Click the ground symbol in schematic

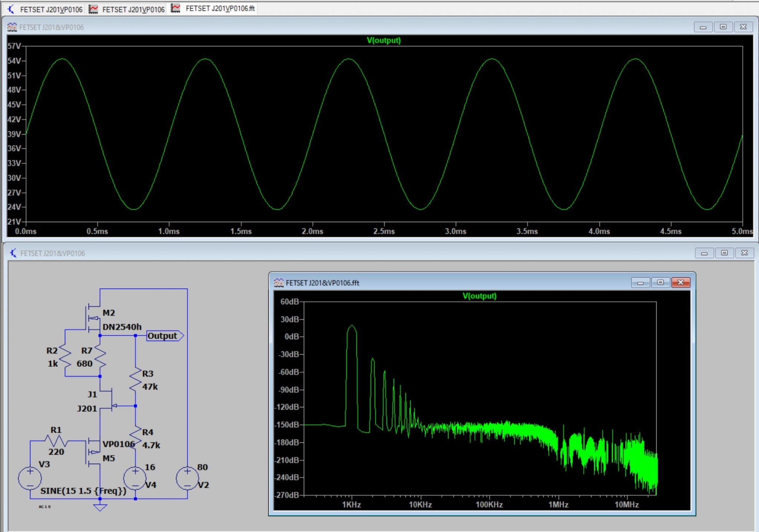click(100, 507)
